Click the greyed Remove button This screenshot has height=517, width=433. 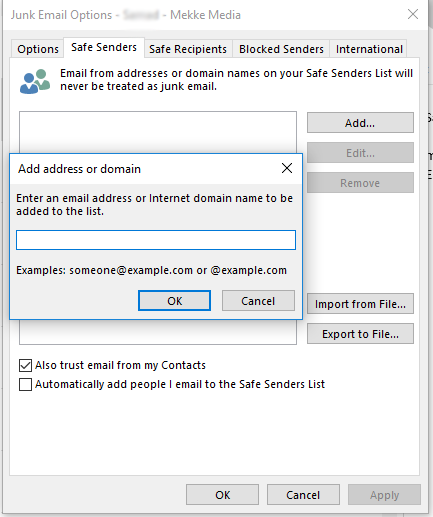click(360, 183)
